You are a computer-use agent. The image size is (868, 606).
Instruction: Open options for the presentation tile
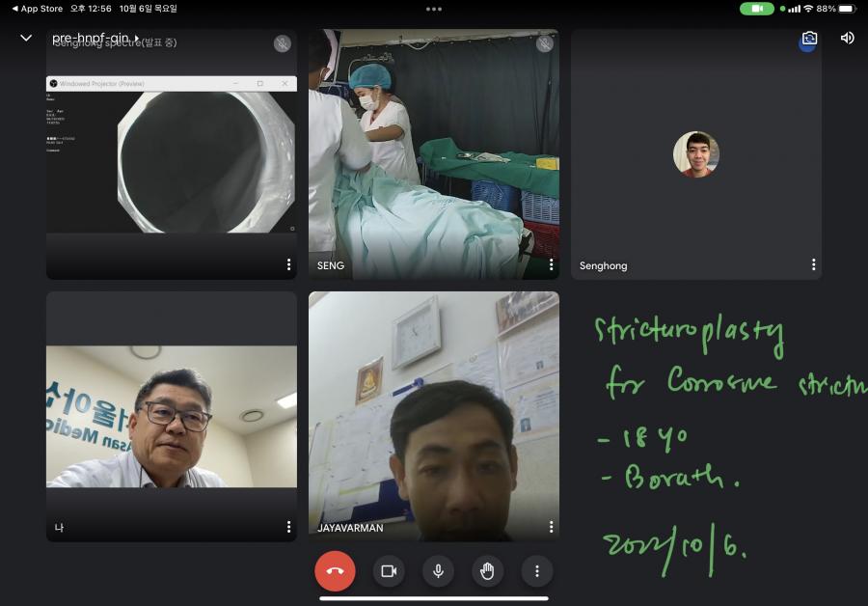point(288,264)
